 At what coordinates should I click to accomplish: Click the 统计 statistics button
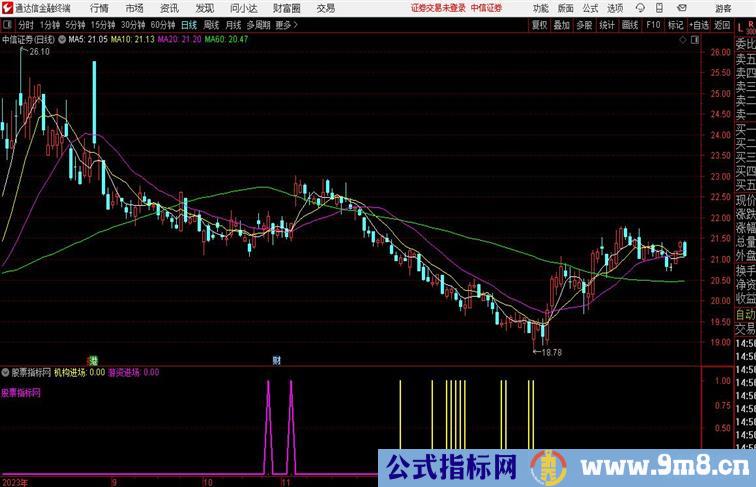607,25
